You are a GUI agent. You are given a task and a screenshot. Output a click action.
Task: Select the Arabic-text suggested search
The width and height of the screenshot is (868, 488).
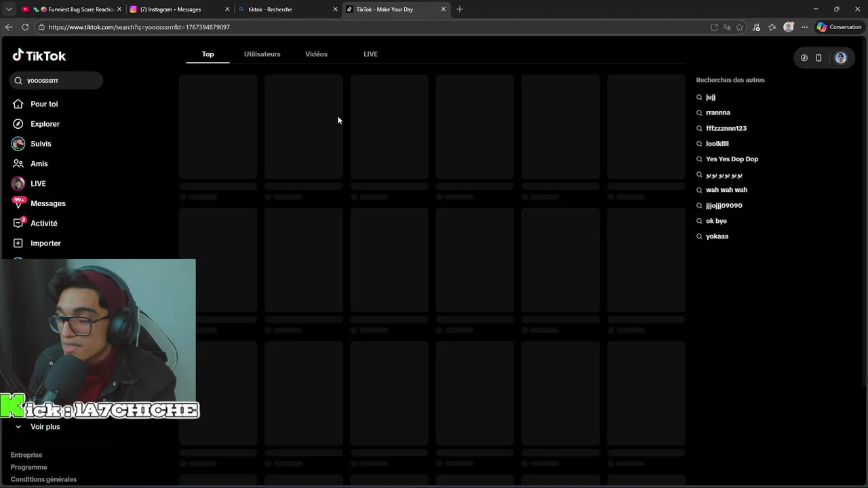pos(724,175)
